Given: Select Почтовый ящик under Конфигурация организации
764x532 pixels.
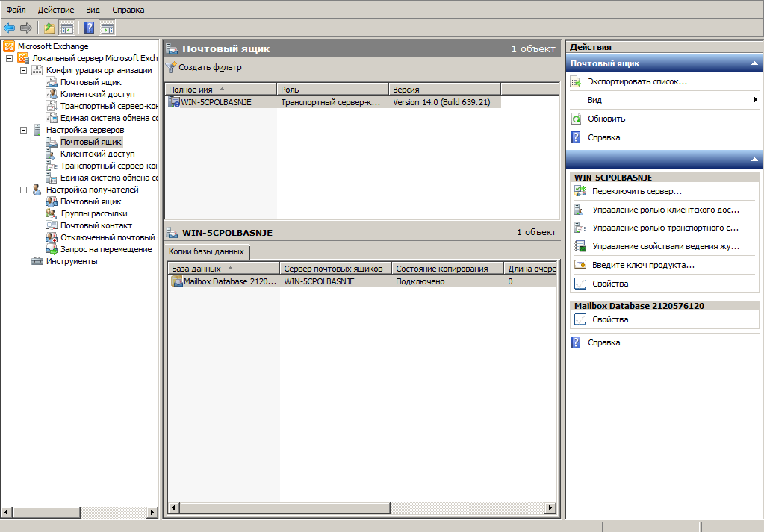Looking at the screenshot, I should [x=90, y=82].
